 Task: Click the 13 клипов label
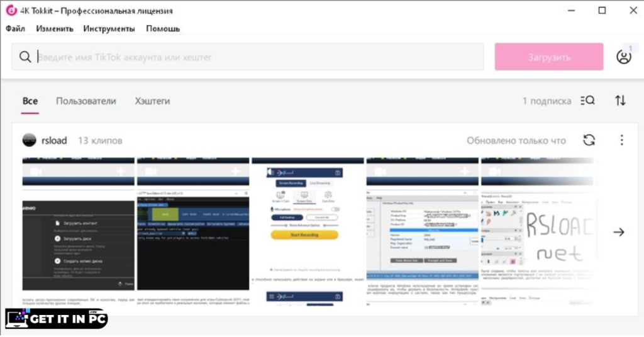[x=100, y=140]
